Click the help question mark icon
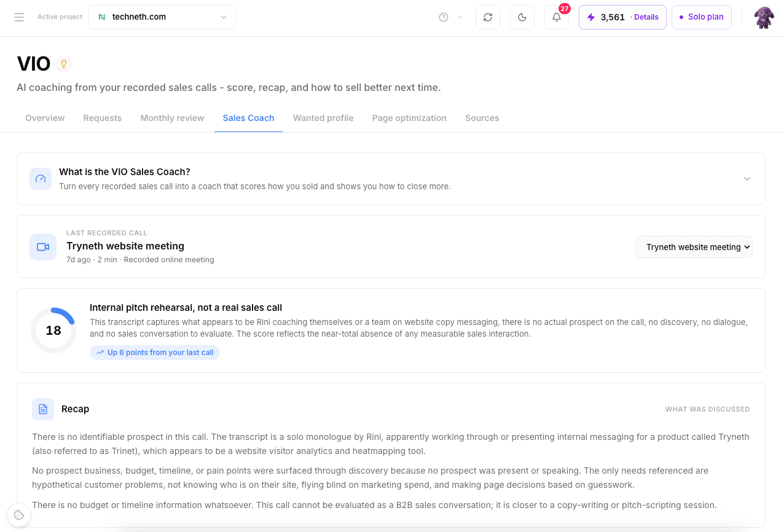Image resolution: width=784 pixels, height=532 pixels. [444, 17]
